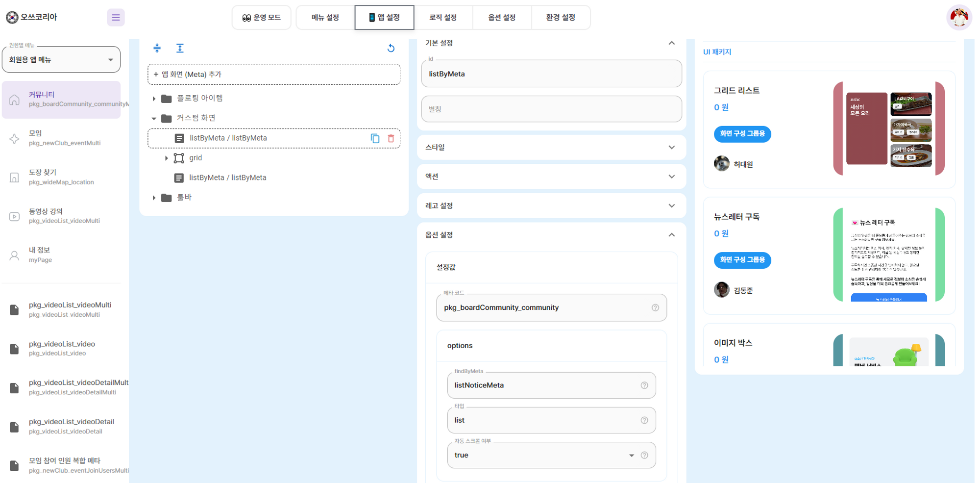Click the 별칭 input field
Screen dimensions: 980x483
551,109
